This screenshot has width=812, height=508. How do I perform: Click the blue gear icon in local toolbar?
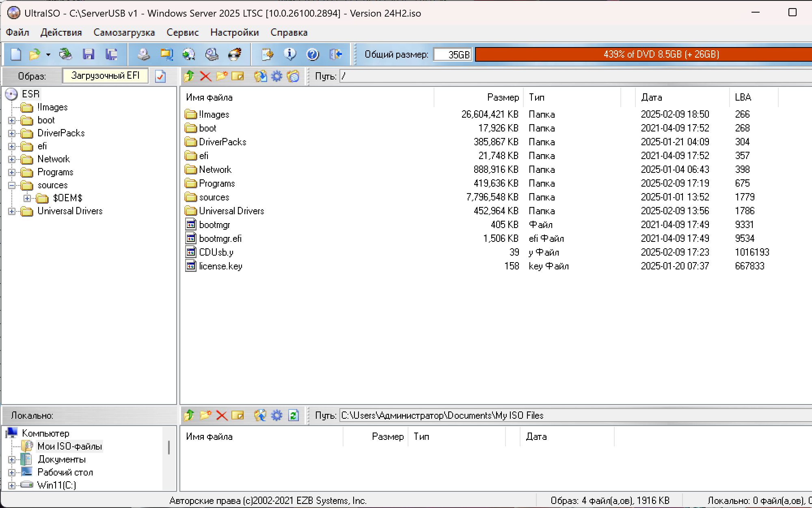276,415
